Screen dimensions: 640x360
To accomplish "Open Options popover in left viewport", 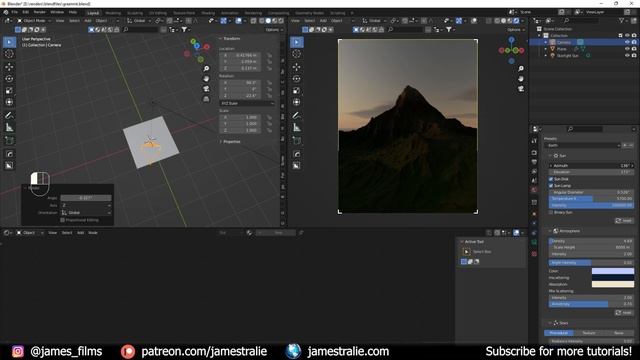I will tap(273, 30).
